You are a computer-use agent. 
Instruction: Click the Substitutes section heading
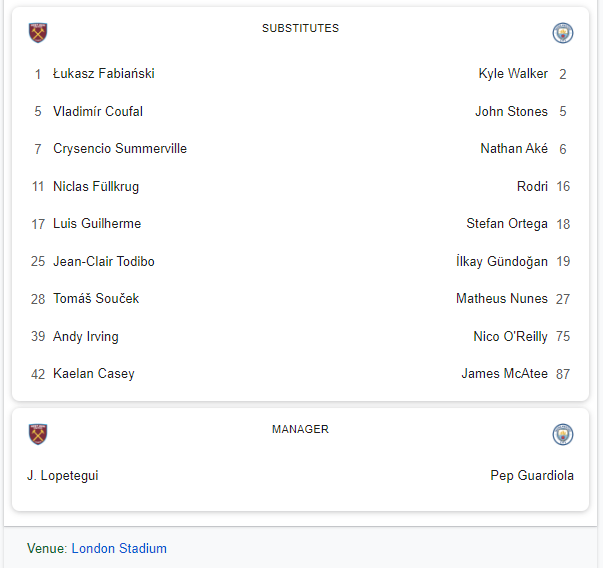pyautogui.click(x=300, y=28)
